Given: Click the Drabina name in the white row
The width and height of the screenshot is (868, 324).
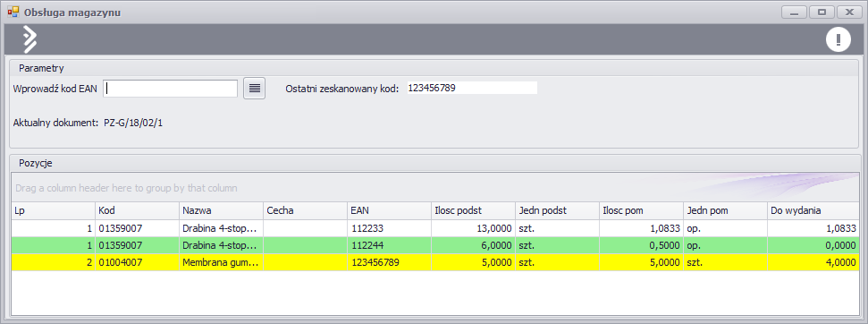Looking at the screenshot, I should 221,228.
